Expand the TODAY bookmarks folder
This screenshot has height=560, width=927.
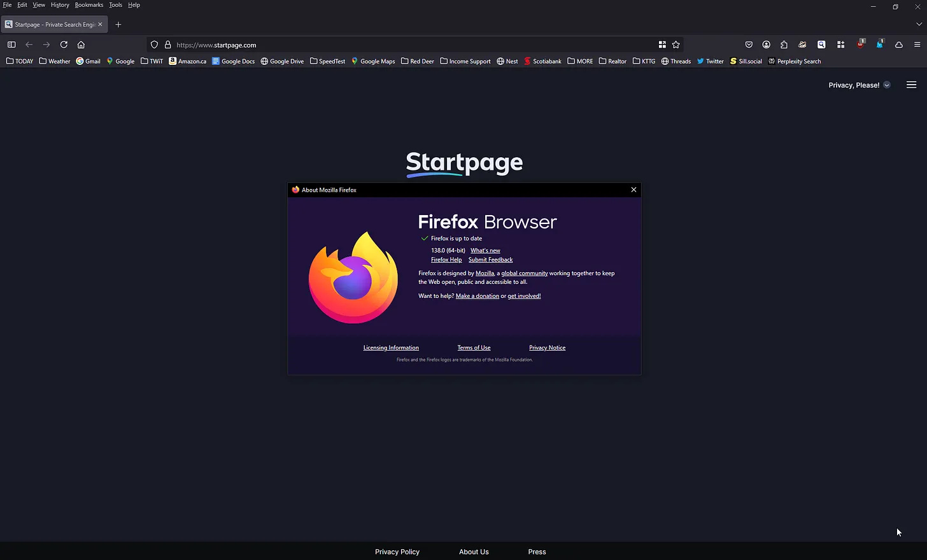[20, 61]
